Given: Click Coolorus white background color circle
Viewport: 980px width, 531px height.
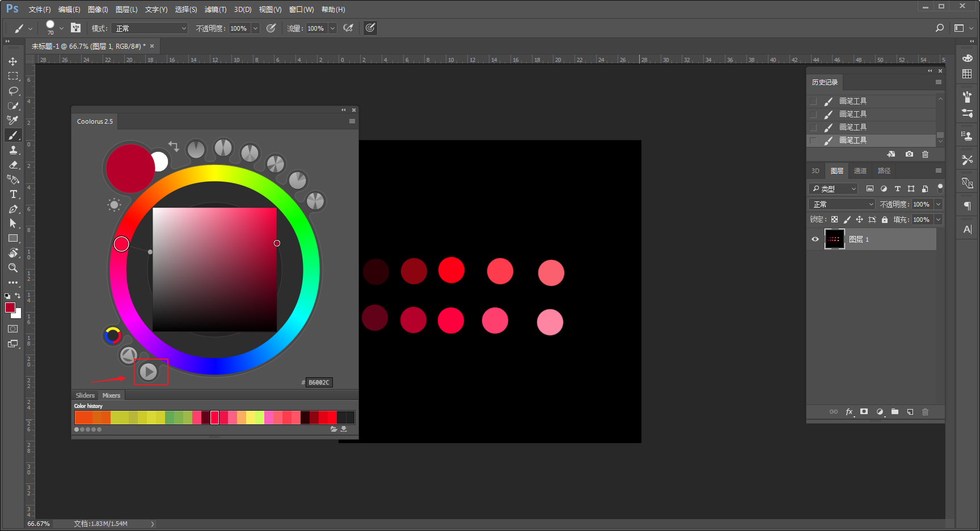Looking at the screenshot, I should [x=161, y=161].
